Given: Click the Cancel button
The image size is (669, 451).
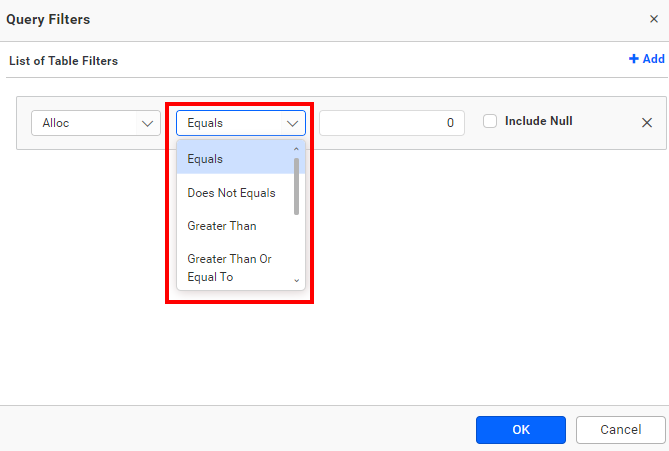Looking at the screenshot, I should (620, 430).
